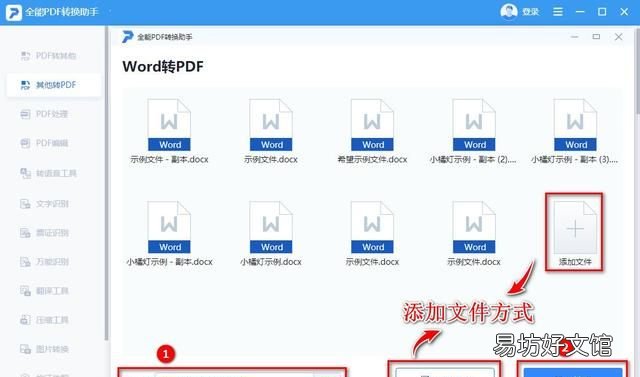Select the file 希望示例文件.docx

pos(372,131)
